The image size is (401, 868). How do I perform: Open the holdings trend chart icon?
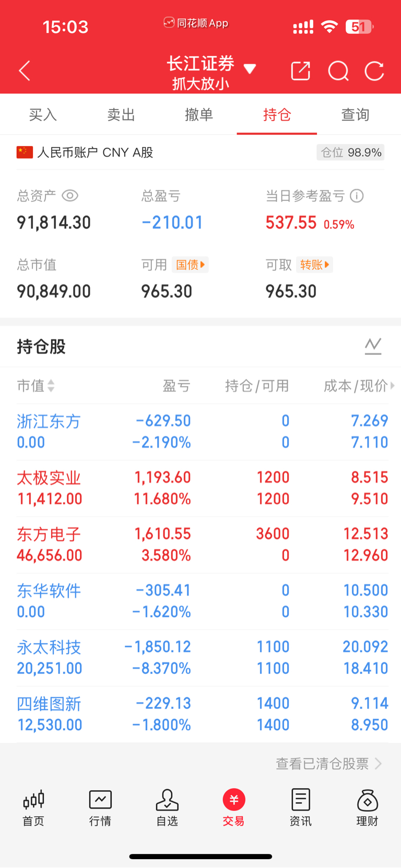[x=373, y=346]
